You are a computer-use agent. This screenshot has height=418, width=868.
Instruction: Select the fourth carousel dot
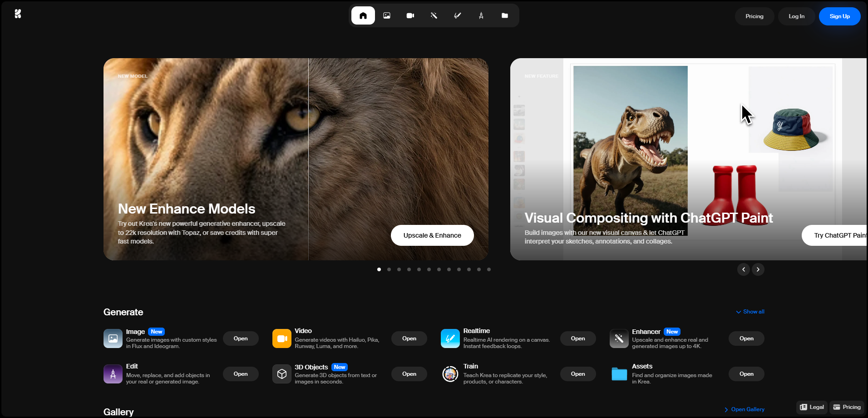point(409,269)
